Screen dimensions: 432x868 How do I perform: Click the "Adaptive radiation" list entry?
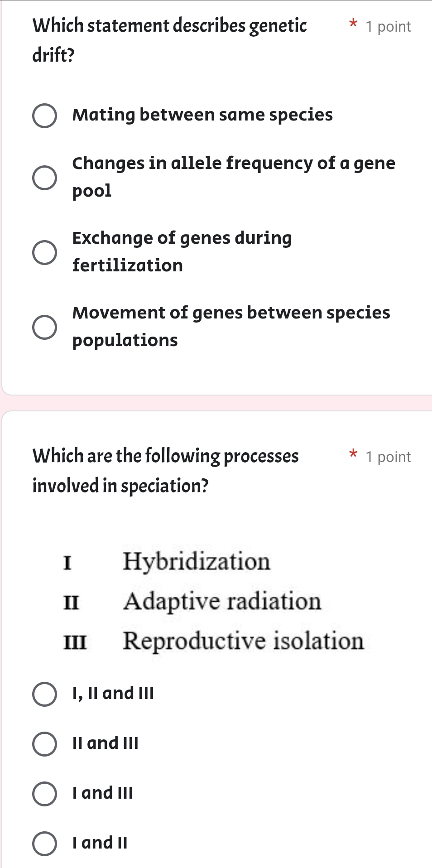coord(222,601)
